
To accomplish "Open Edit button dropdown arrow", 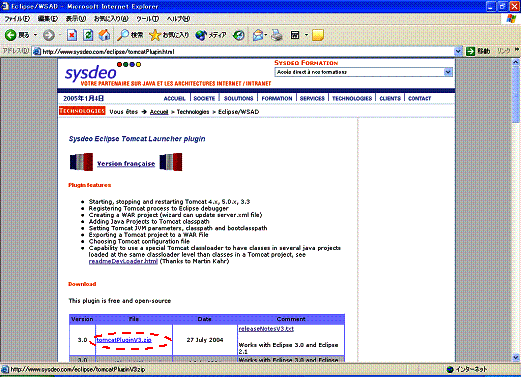I will (x=306, y=35).
